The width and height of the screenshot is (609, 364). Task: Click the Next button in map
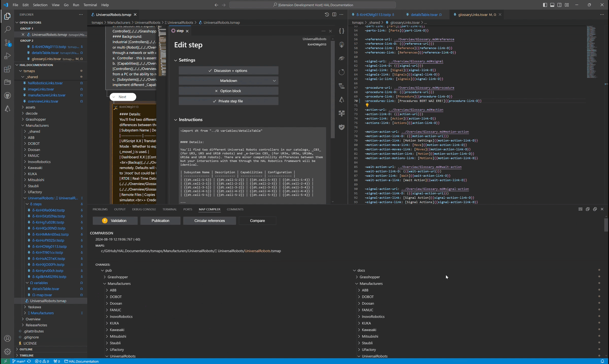(123, 97)
